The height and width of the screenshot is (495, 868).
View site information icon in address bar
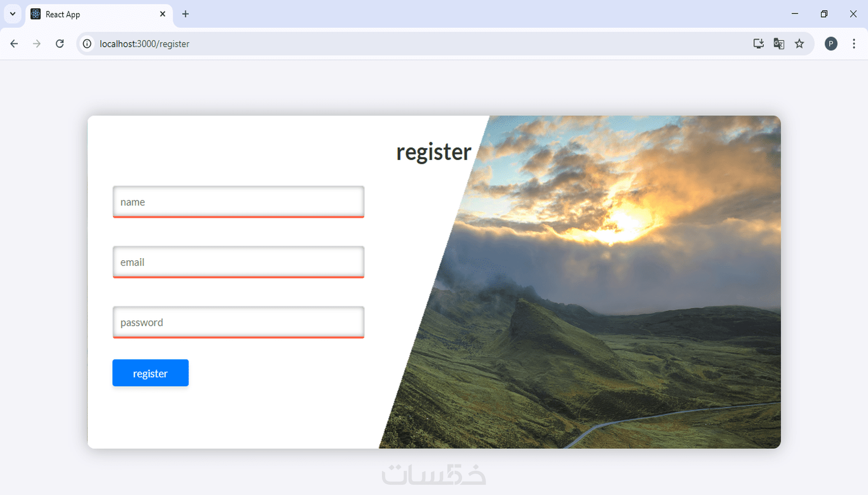click(87, 44)
